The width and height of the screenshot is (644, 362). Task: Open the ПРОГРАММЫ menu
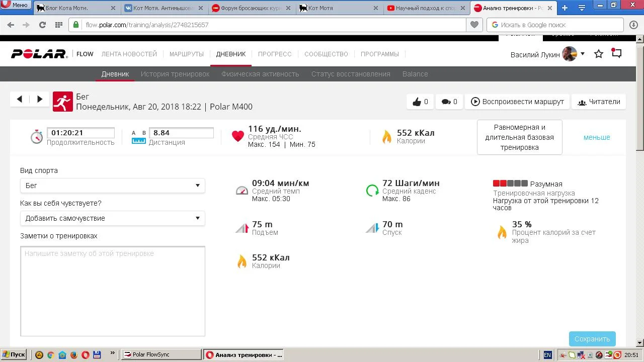[380, 54]
